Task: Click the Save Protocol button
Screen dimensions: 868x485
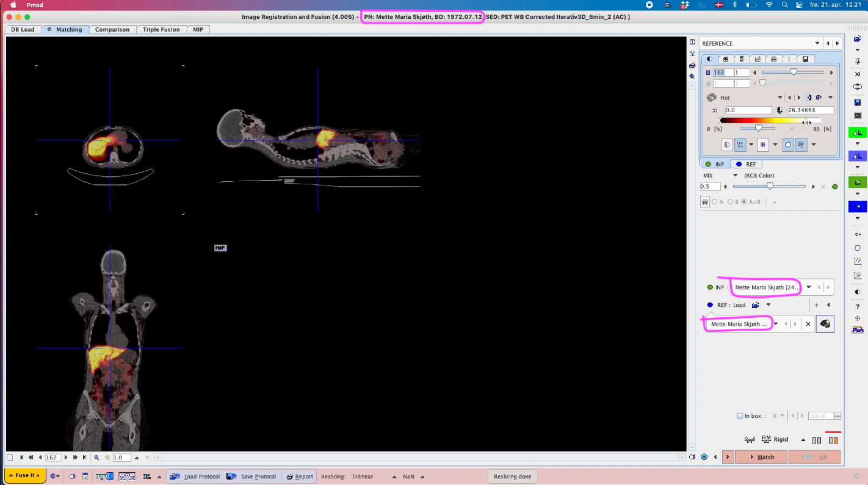Action: tap(251, 476)
